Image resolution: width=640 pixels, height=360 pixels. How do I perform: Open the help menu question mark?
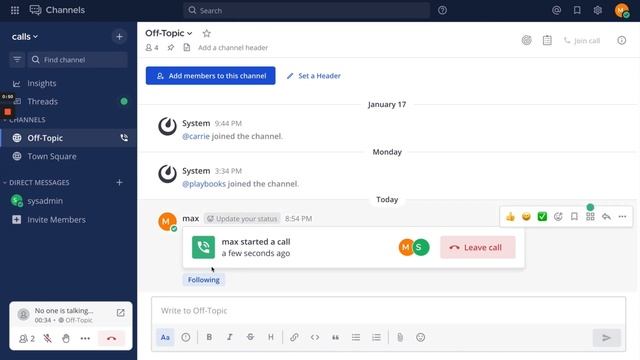click(442, 10)
